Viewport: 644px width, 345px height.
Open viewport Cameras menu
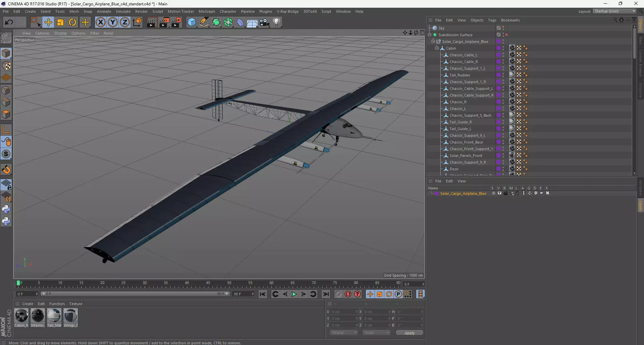(42, 33)
